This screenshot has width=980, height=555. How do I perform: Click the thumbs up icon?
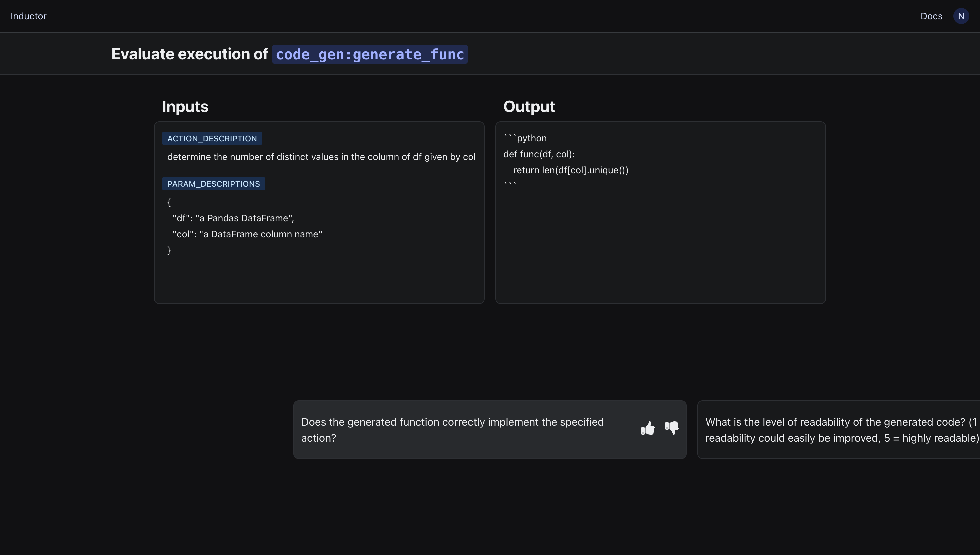(x=648, y=428)
